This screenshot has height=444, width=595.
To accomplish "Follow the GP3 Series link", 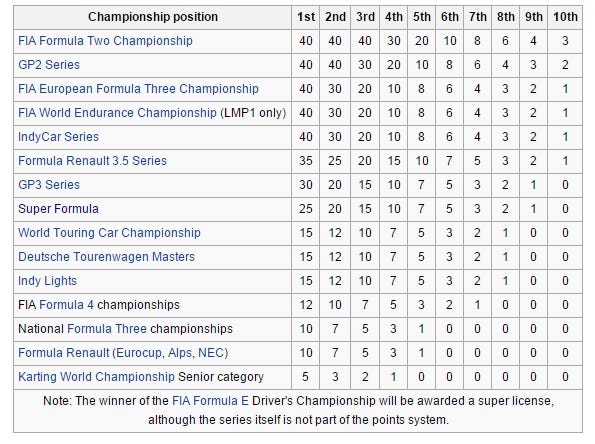I will 49,185.
